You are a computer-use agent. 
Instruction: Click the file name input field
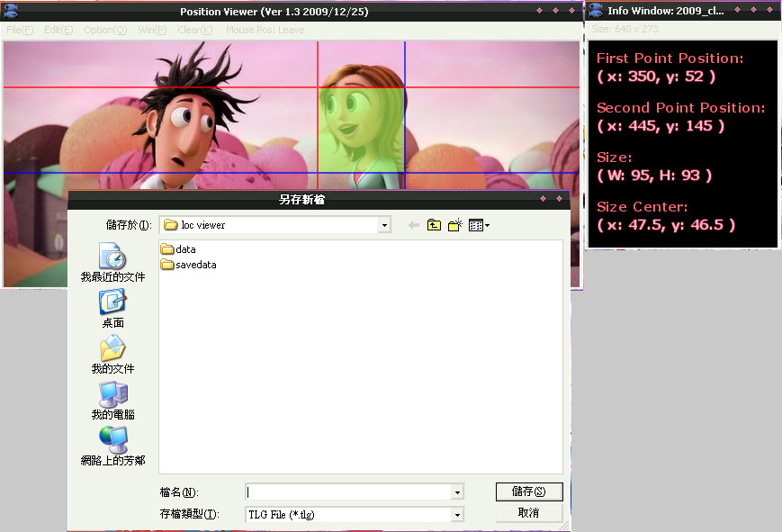pos(348,492)
